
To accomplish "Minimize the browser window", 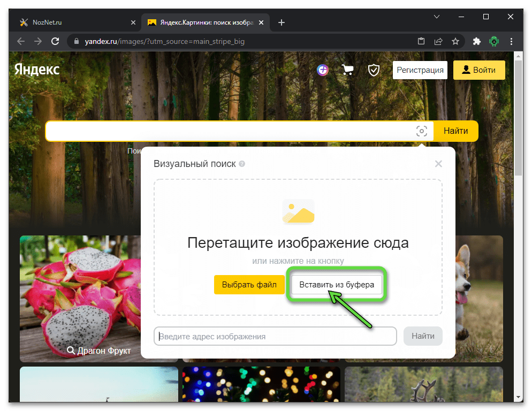I will (x=461, y=17).
